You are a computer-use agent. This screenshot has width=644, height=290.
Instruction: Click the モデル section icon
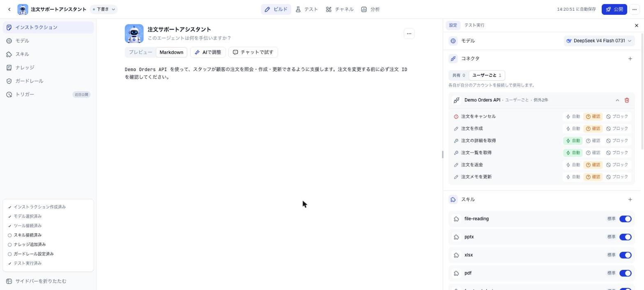(x=453, y=41)
